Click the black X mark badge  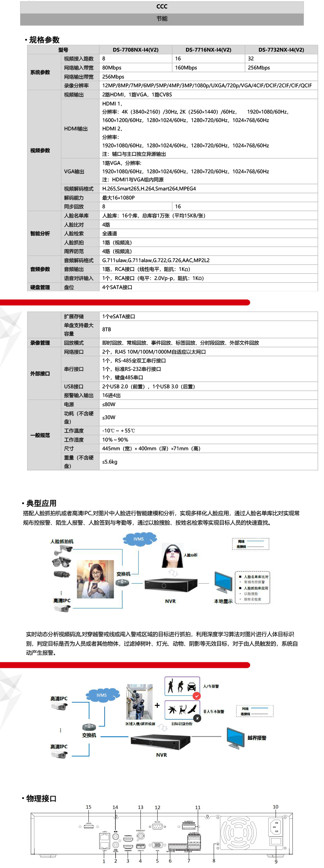tap(197, 718)
